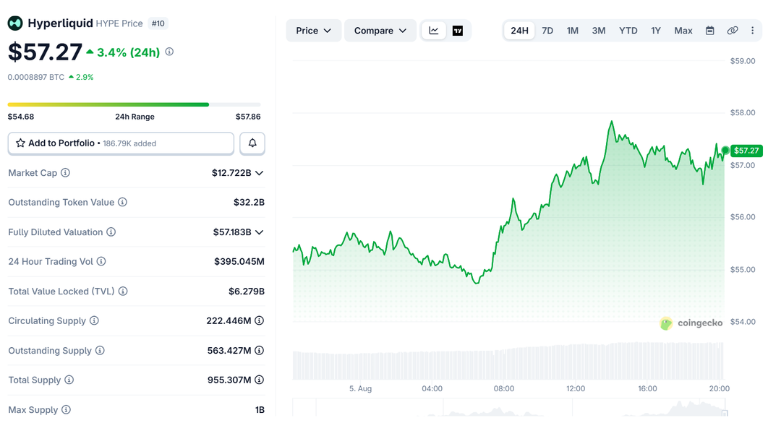Switch to line chart view icon
Screen dimensions: 768x432
[x=433, y=30]
